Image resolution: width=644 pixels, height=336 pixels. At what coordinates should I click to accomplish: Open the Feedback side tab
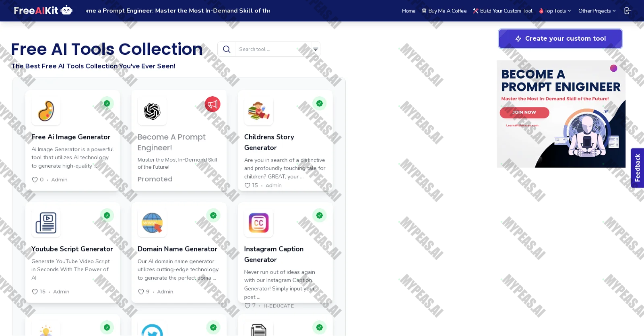pos(638,168)
